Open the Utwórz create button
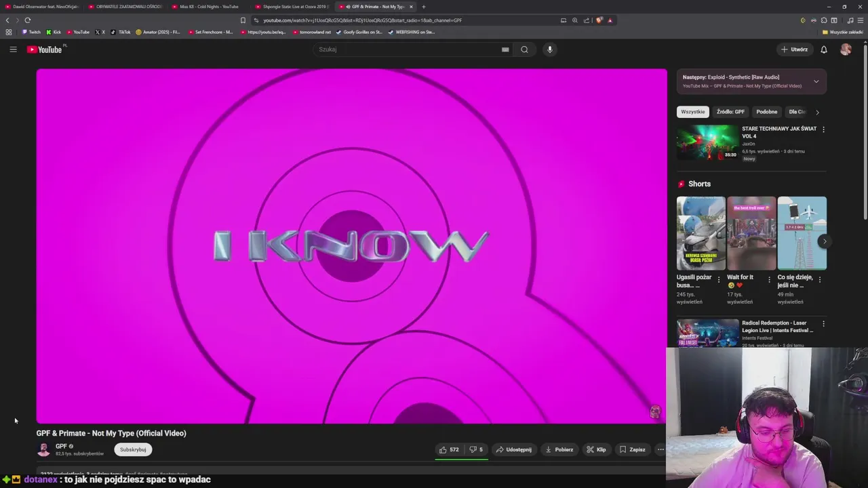The image size is (868, 488). [795, 49]
